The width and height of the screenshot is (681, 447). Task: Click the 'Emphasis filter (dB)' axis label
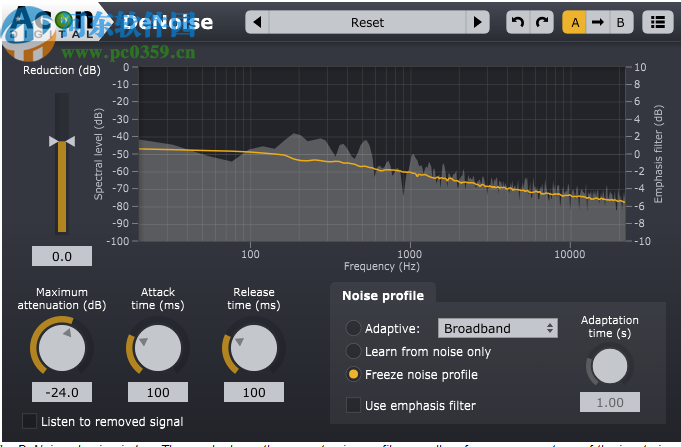coord(658,154)
